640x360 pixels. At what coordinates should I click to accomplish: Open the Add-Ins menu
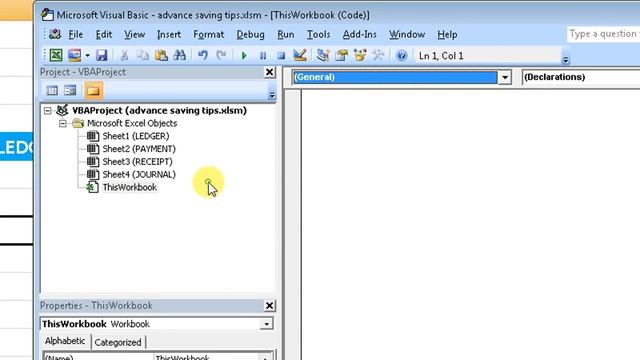click(x=359, y=35)
